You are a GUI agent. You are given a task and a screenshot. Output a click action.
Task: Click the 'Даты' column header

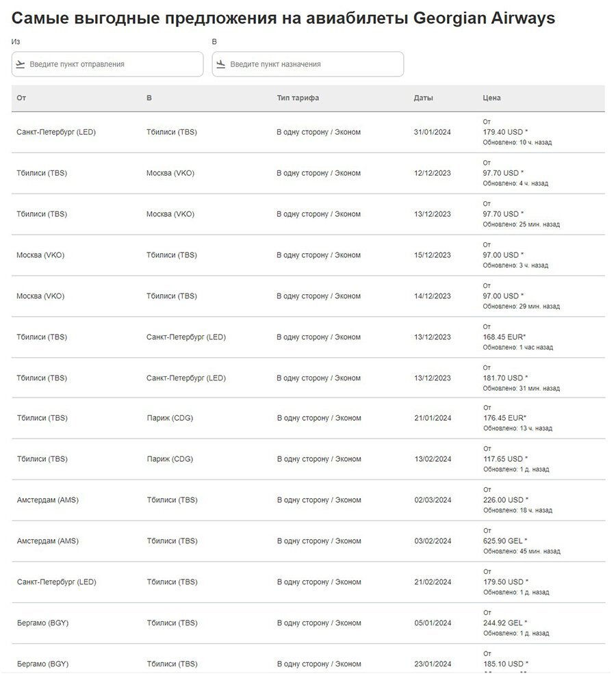[423, 98]
